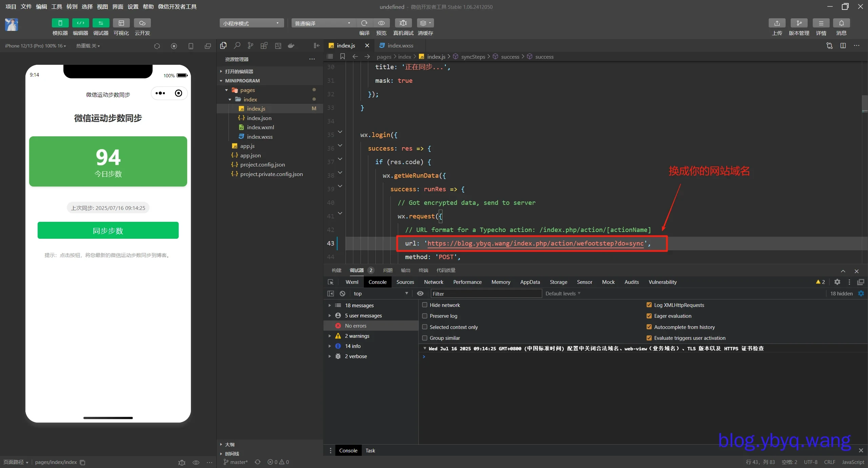Toggle the 模拟器 simulator panel button
This screenshot has width=868, height=468.
[60, 23]
